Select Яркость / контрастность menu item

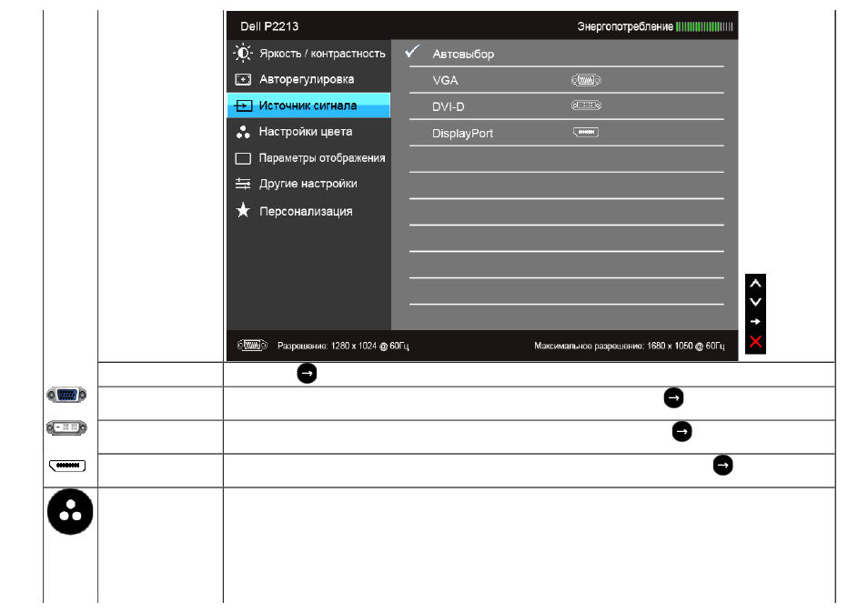point(308,53)
